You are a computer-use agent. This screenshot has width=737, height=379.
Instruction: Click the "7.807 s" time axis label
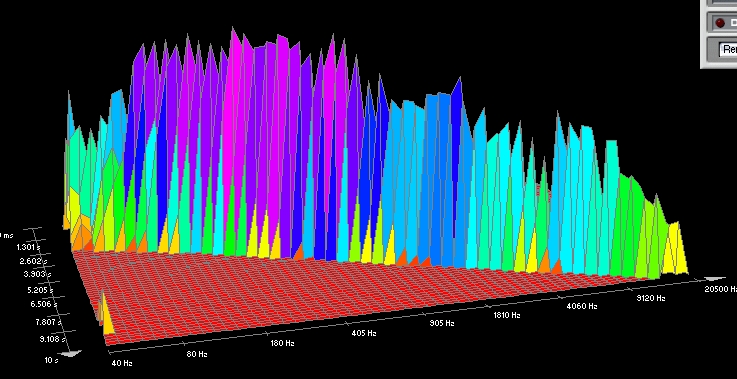(48, 322)
